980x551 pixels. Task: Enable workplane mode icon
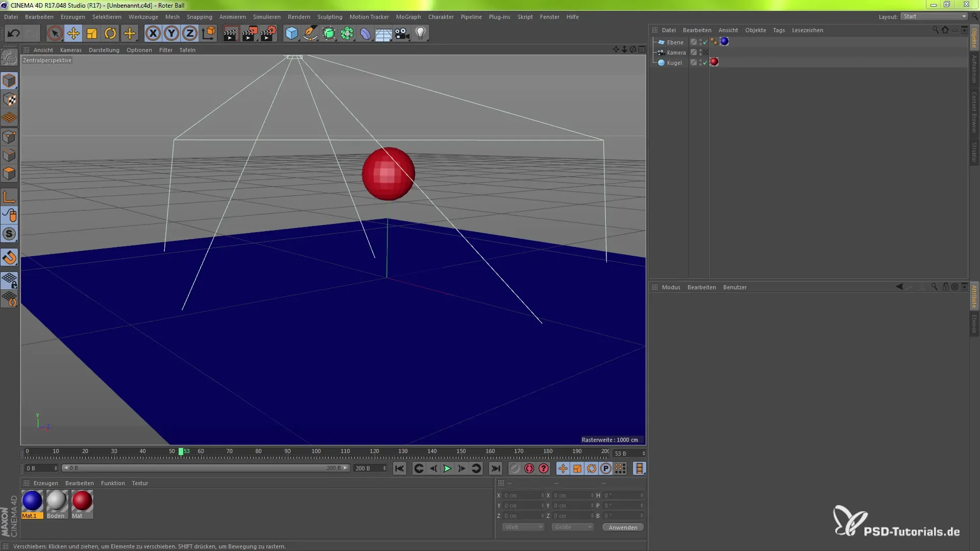tap(9, 118)
